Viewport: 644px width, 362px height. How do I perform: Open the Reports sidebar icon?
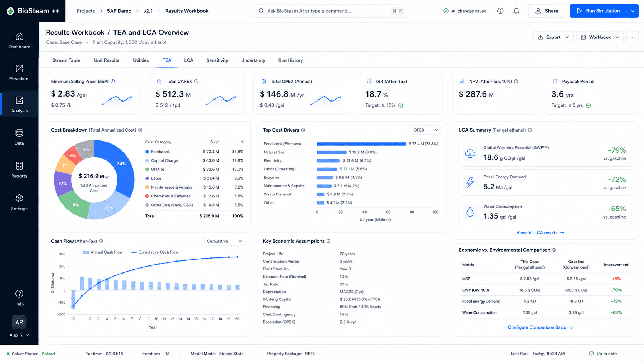(19, 166)
